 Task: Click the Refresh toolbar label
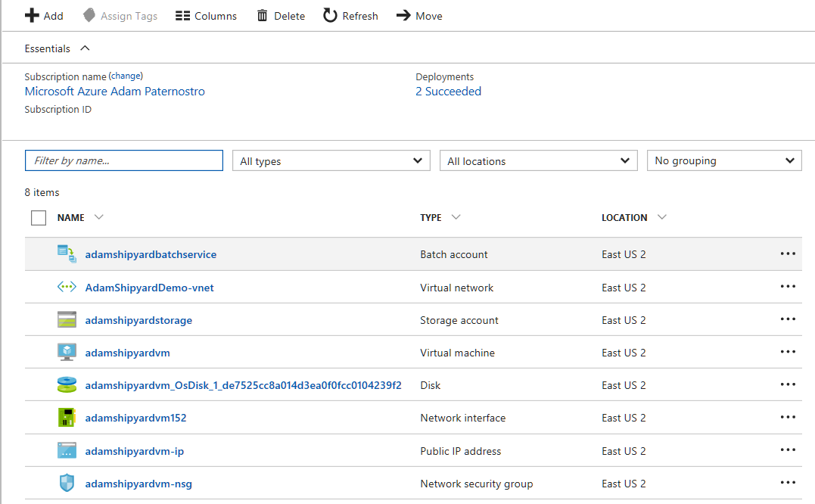(359, 16)
